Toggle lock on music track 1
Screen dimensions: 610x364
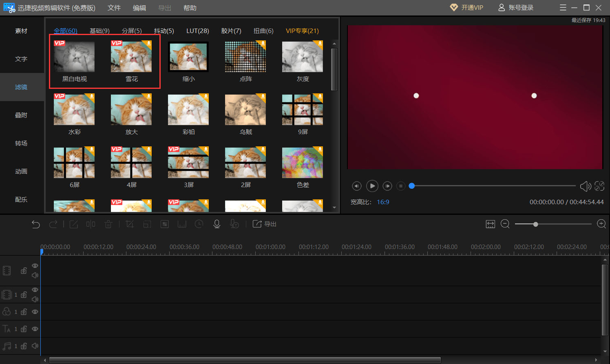tap(24, 346)
